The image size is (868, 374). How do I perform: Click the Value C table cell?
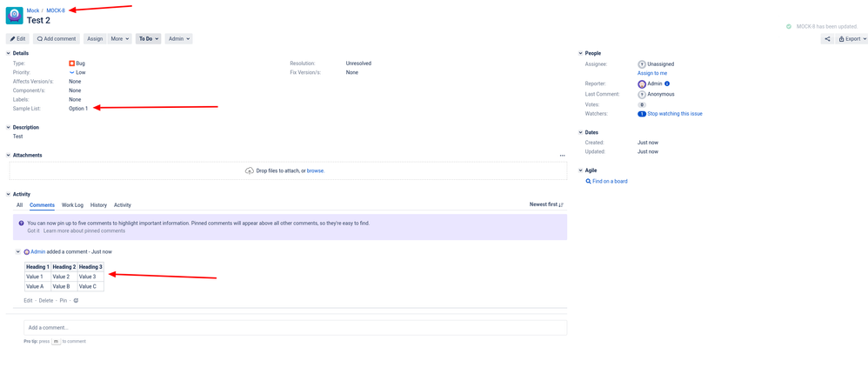(x=90, y=286)
